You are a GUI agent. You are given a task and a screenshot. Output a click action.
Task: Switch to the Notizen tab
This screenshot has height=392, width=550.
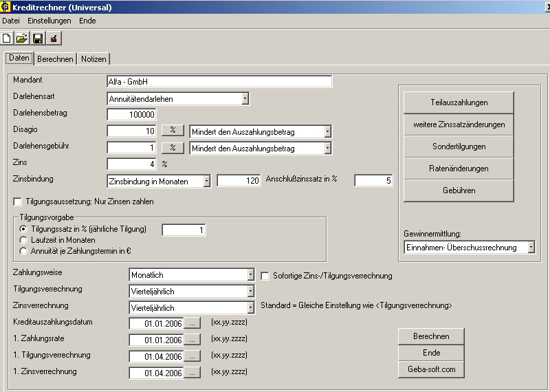pos(93,59)
